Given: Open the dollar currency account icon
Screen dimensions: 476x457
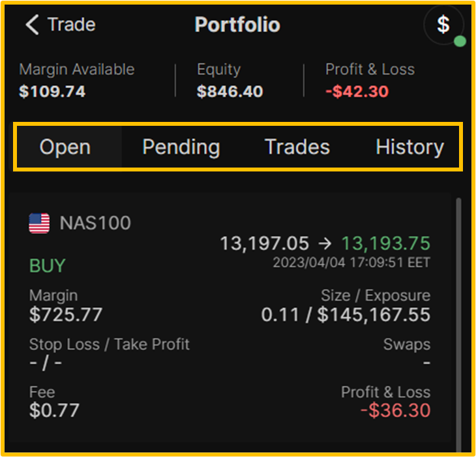Looking at the screenshot, I should pos(443,25).
